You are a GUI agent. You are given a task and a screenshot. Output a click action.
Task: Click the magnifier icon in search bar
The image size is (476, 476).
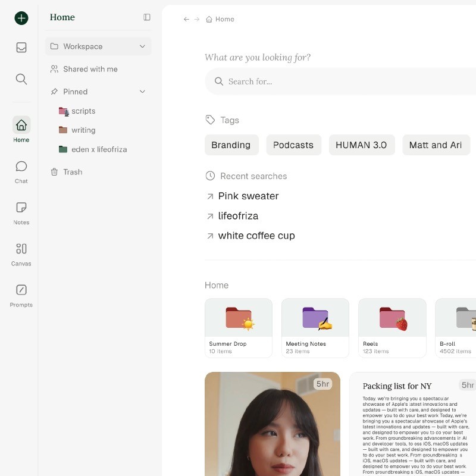pyautogui.click(x=219, y=82)
